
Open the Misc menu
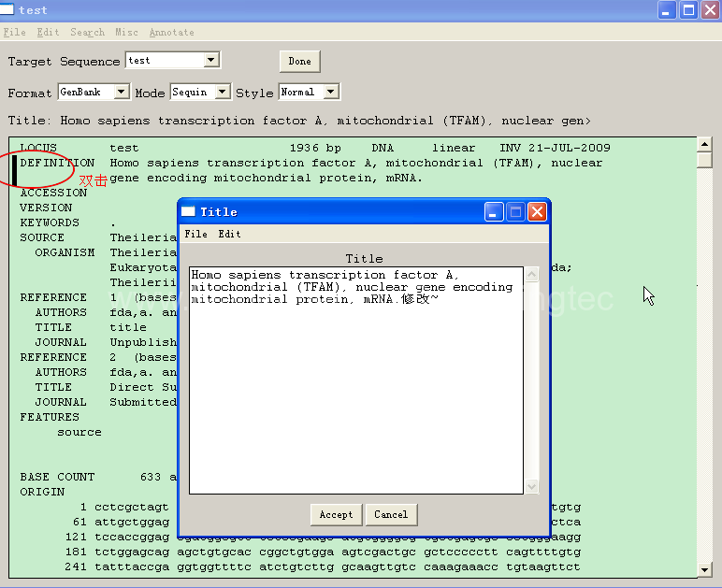[x=126, y=32]
